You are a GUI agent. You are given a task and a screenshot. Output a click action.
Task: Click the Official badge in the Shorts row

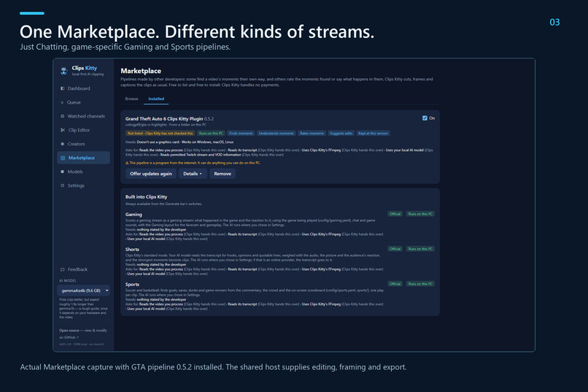(x=395, y=249)
